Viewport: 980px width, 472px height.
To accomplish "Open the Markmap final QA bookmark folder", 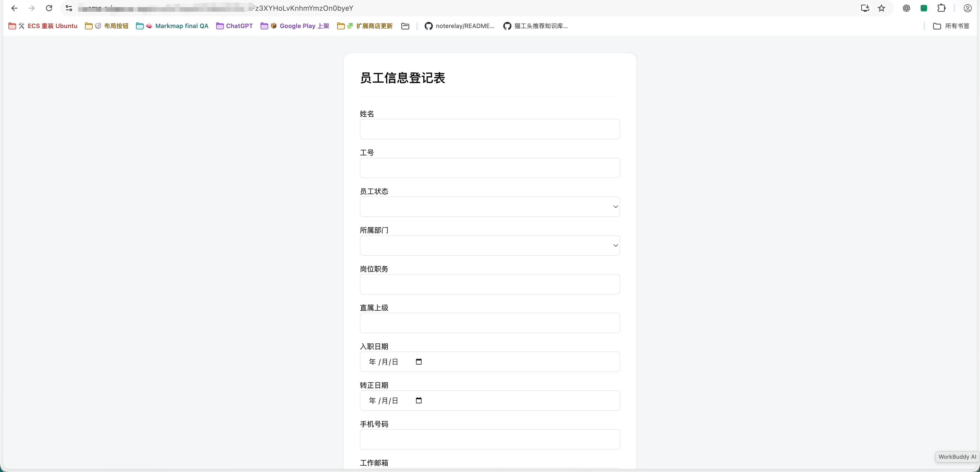I will (172, 26).
